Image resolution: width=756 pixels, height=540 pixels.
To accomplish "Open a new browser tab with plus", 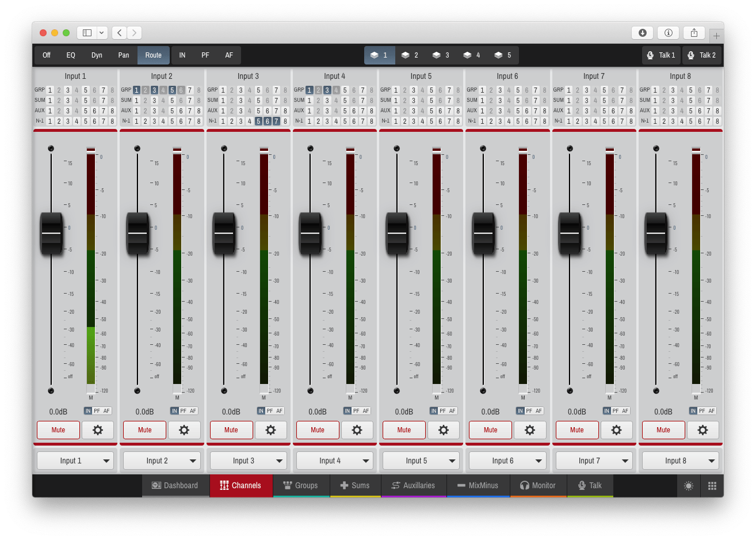I will coord(716,36).
